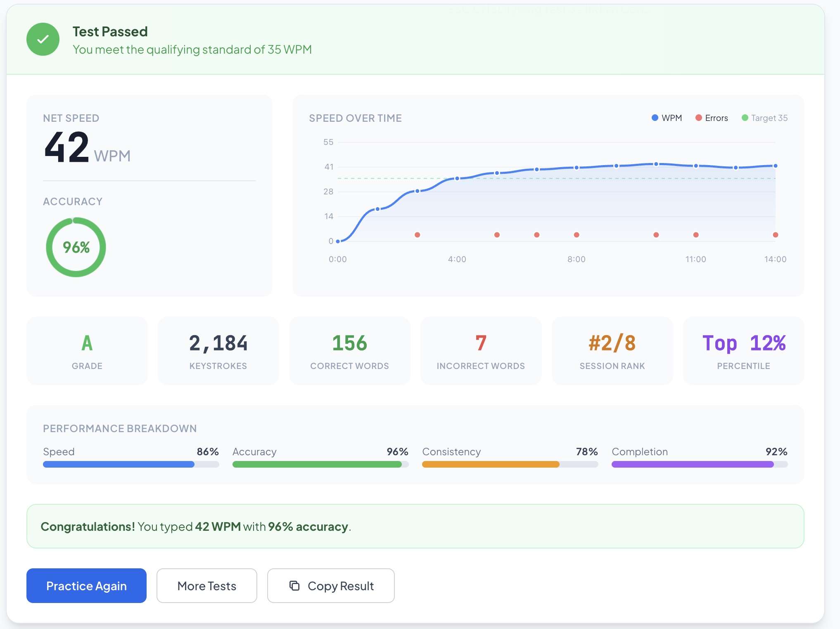
Task: Click the 8:00 axis label
Action: pos(577,259)
